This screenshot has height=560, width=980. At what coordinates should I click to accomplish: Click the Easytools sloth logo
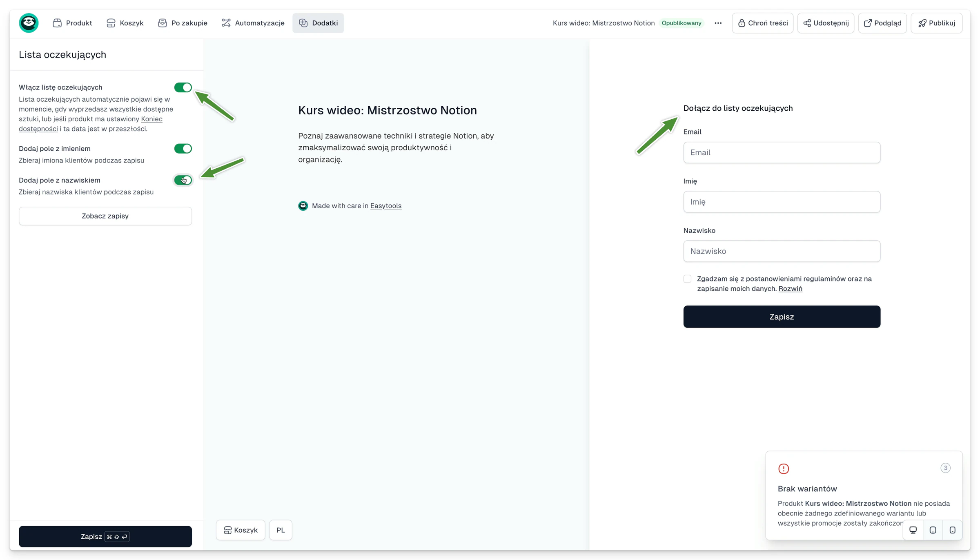tap(29, 23)
